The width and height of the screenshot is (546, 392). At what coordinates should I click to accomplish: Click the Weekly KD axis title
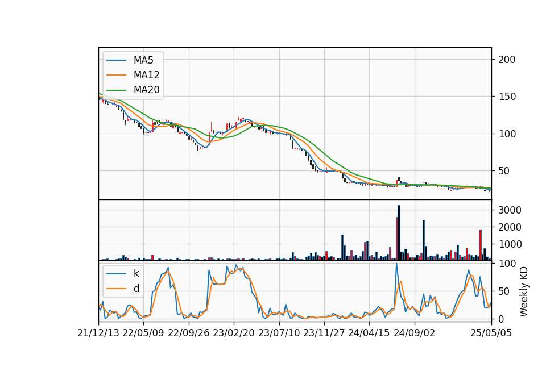click(x=524, y=291)
